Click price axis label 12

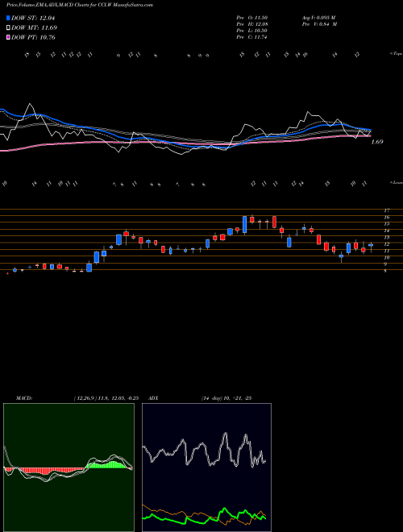point(387,244)
